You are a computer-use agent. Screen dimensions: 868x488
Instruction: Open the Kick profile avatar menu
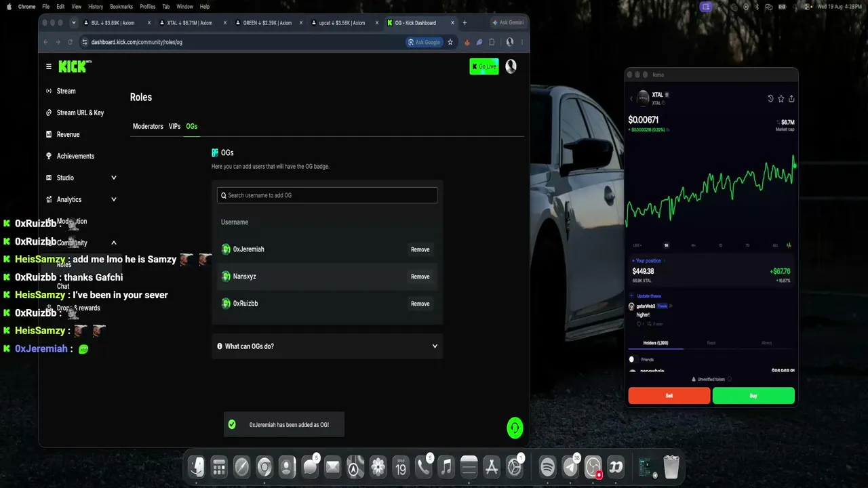click(511, 66)
